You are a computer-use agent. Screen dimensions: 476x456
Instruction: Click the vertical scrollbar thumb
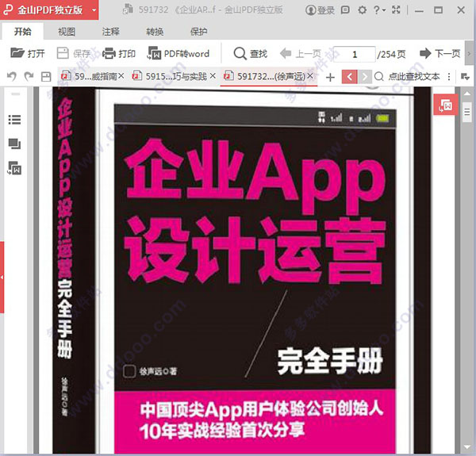[x=467, y=113]
